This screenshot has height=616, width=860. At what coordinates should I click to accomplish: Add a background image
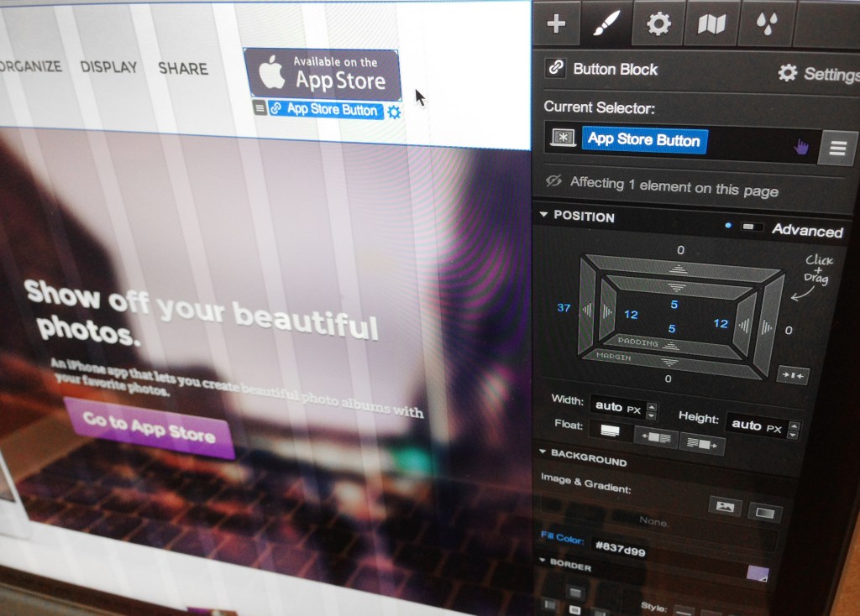coord(725,506)
